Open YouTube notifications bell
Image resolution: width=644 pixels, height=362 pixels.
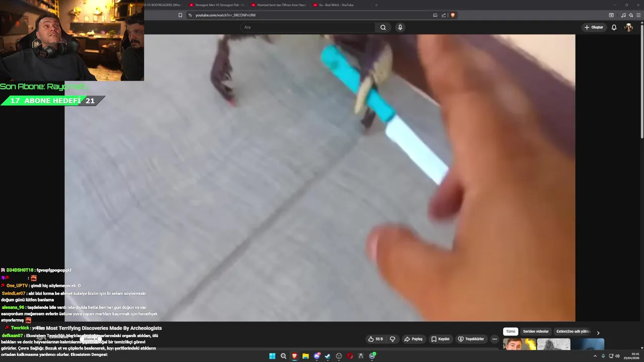[x=614, y=27]
